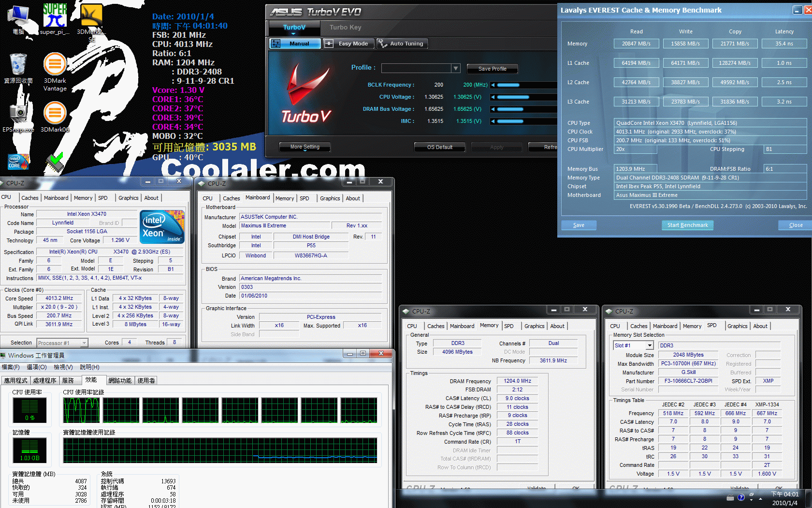Image resolution: width=812 pixels, height=508 pixels.
Task: Open the Intel Core desktop icon
Action: coord(18,162)
